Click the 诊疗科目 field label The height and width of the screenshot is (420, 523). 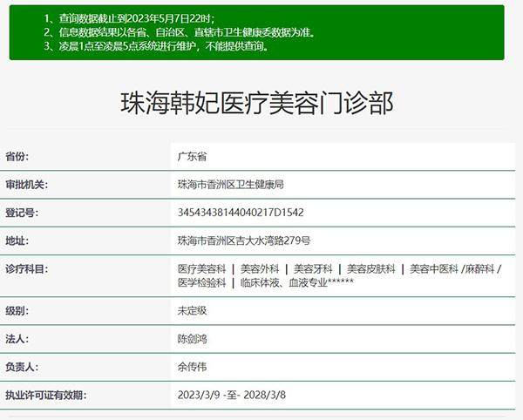[27, 269]
